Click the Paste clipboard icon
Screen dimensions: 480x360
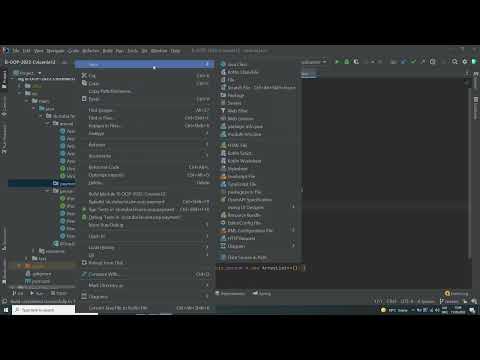pyautogui.click(x=84, y=99)
